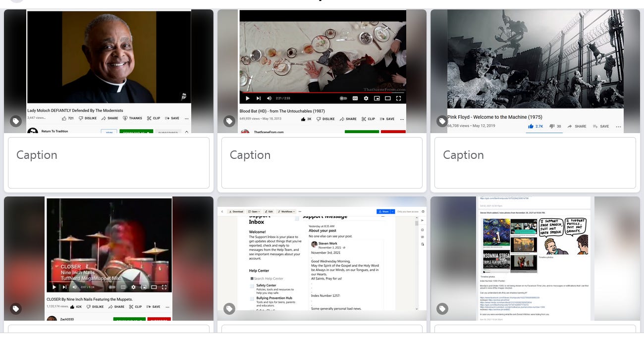Screen dimensions: 644x338
Task: THANKS on Lady Moloch video
Action: click(132, 118)
